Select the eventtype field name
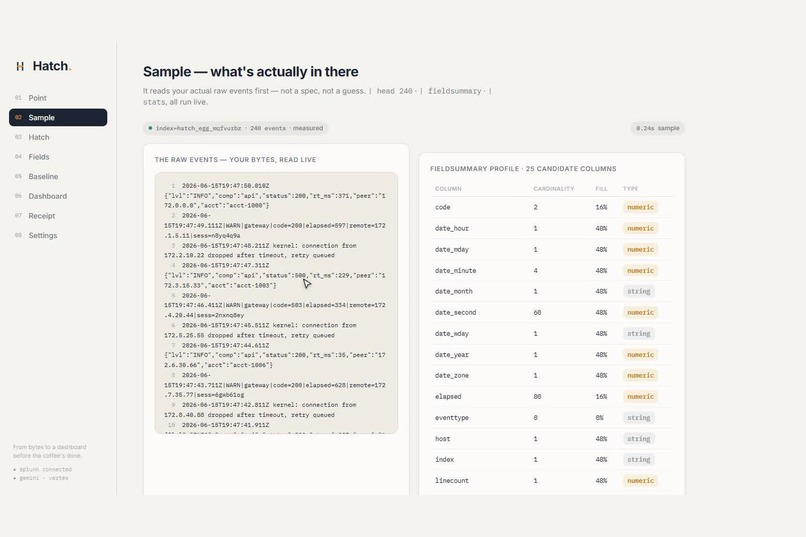This screenshot has width=806, height=537. [x=452, y=417]
